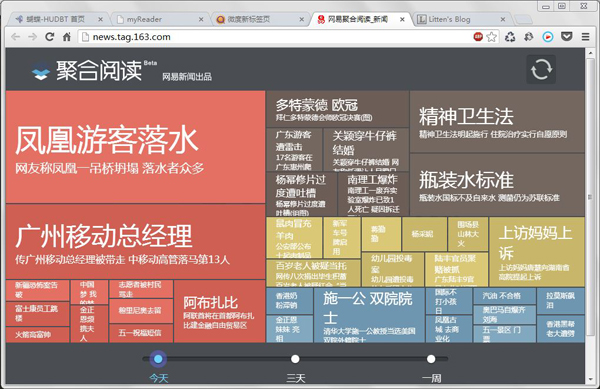Open the 陆丰官员聚赌被抓 tile
The height and width of the screenshot is (389, 600).
point(457,269)
